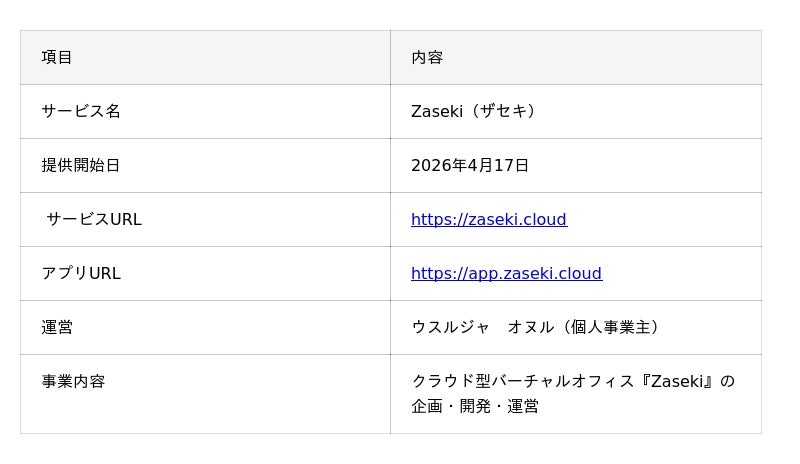Click the katakana （ザセキ） text

tap(504, 111)
